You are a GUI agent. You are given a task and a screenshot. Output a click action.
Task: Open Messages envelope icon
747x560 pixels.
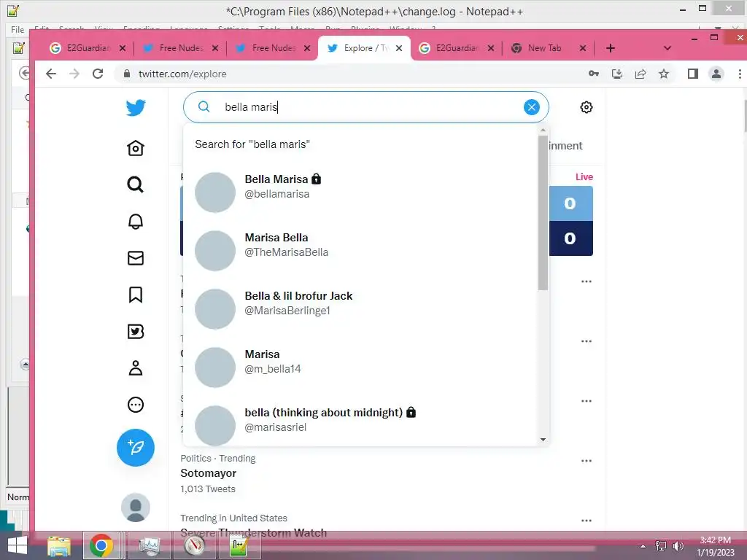[x=136, y=258]
